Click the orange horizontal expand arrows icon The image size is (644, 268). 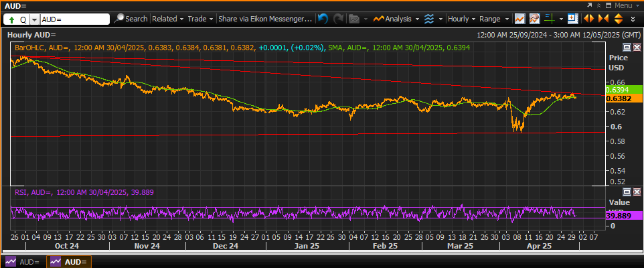[x=588, y=19]
